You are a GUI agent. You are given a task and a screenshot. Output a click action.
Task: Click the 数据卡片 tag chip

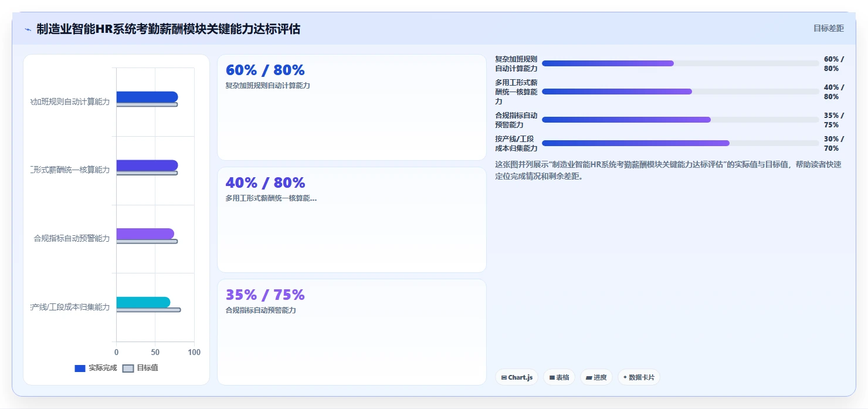click(x=638, y=377)
